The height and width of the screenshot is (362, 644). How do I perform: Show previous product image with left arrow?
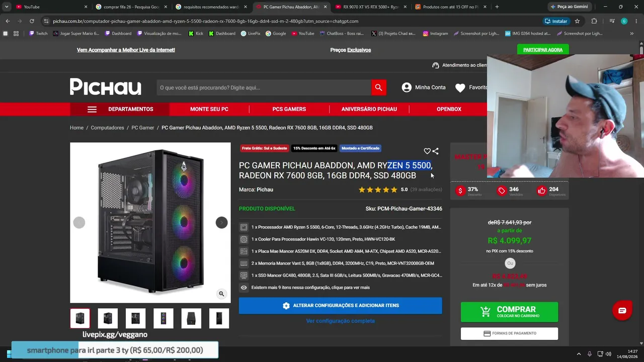pos(79,223)
